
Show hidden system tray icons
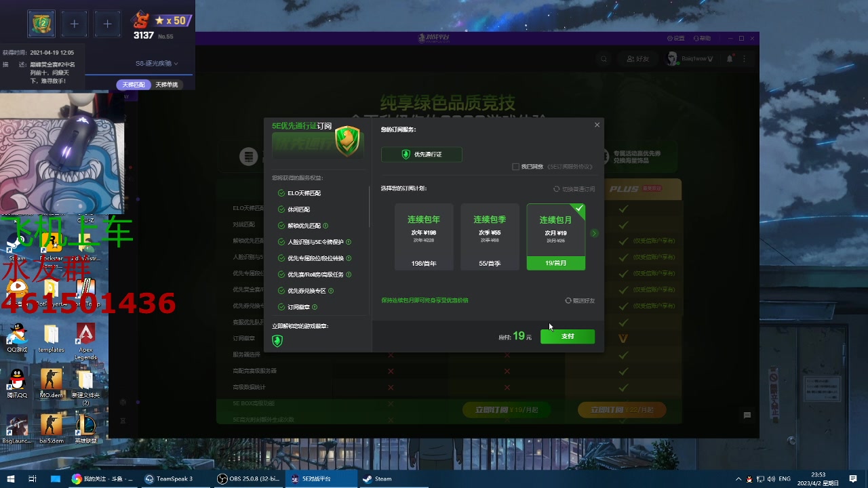click(738, 479)
